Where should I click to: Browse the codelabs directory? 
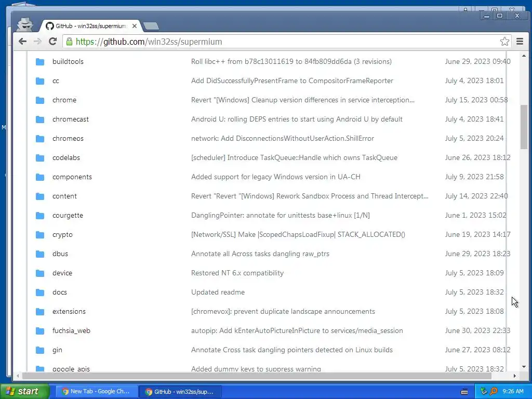pos(66,158)
